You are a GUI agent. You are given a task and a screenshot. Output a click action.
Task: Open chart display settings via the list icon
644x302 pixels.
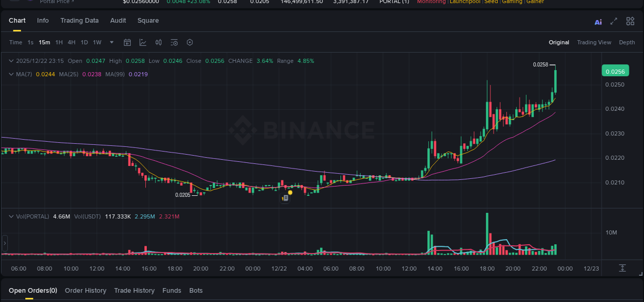[x=174, y=42]
